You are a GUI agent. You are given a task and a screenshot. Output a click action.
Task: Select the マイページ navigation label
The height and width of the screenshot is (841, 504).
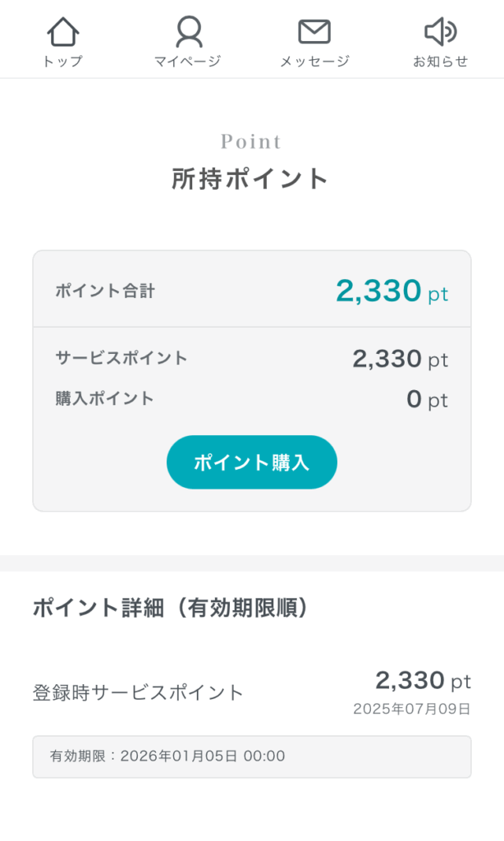(190, 61)
